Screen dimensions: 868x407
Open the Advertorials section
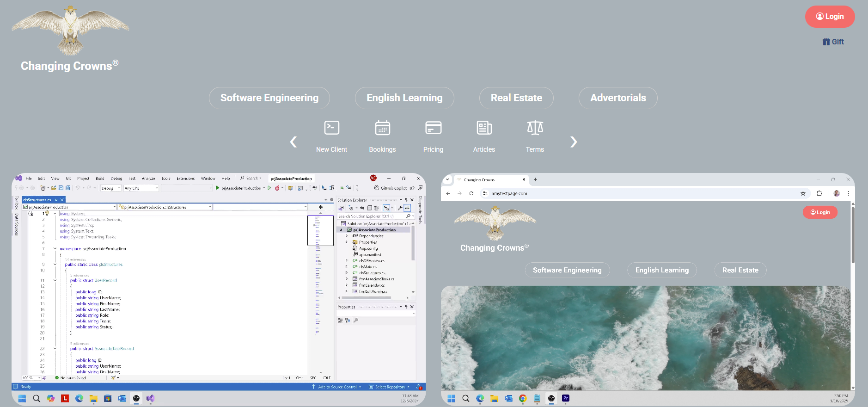[x=617, y=98]
